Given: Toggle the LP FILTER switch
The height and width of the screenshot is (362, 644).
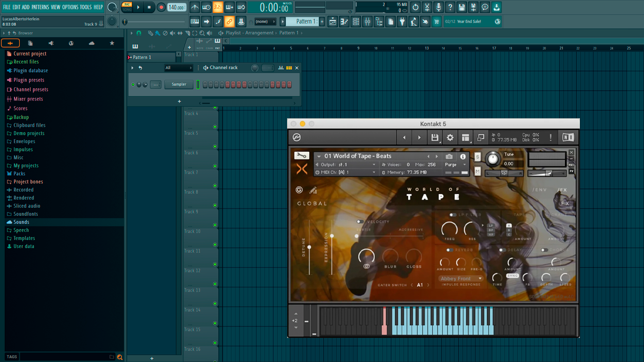Looking at the screenshot, I should [x=453, y=215].
